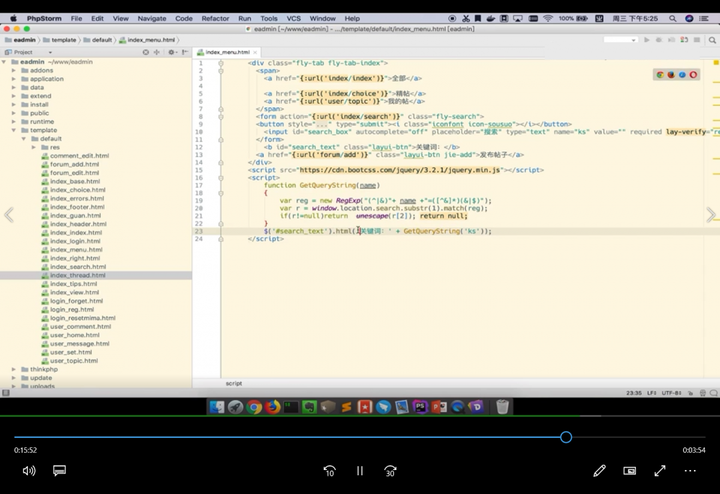Click the Project panel settings gear
This screenshot has height=494, width=720.
coord(172,52)
